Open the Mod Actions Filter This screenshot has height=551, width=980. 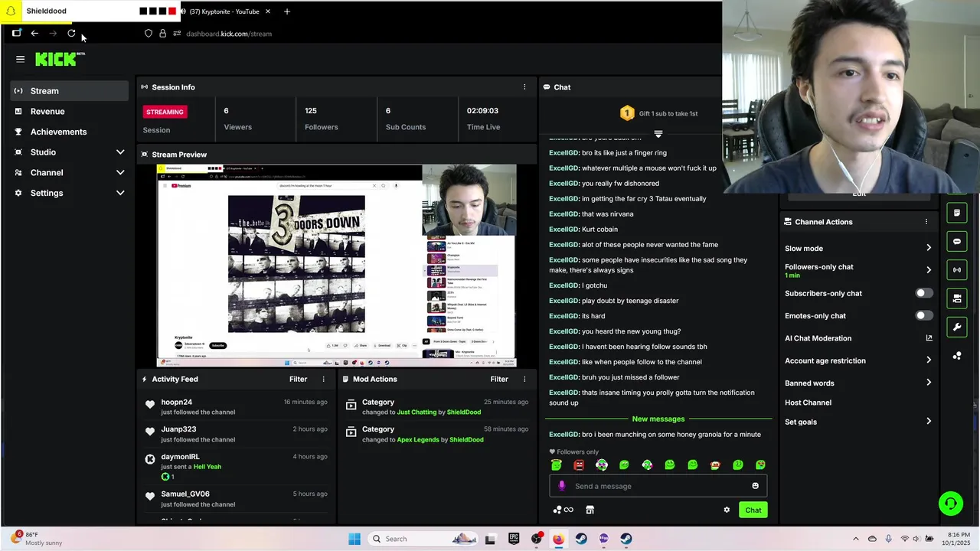tap(499, 379)
